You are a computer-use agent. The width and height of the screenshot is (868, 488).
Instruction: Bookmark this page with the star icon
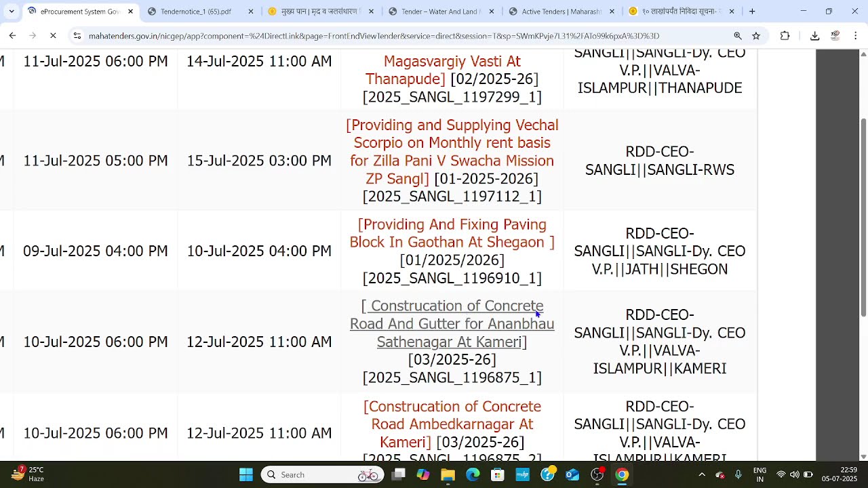point(756,36)
